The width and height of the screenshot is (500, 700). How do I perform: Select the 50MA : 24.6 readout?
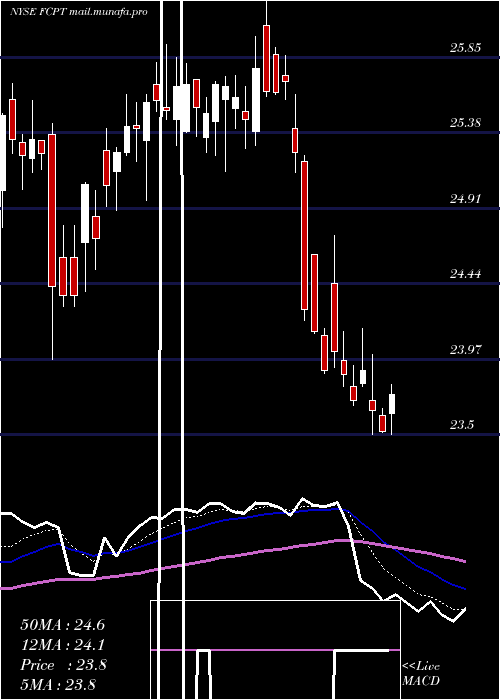tap(62, 625)
